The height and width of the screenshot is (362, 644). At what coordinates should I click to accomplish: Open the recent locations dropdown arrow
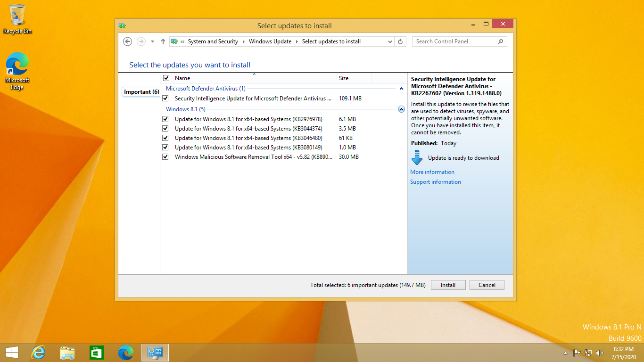point(152,41)
